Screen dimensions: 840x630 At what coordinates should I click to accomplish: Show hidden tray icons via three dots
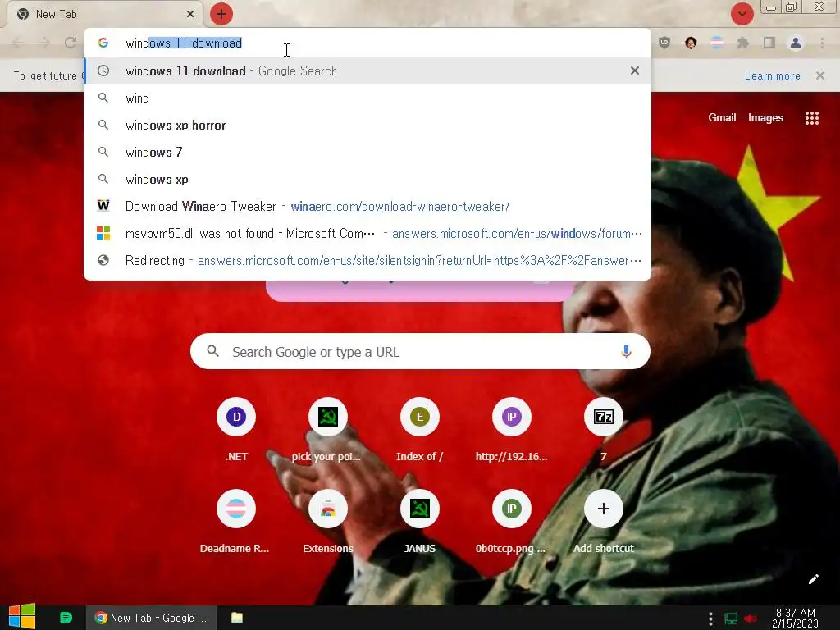[x=710, y=619]
